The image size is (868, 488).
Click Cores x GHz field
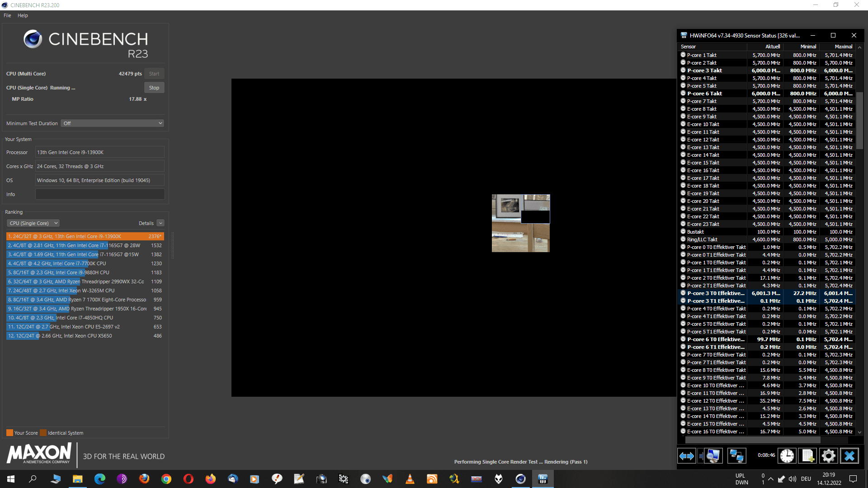[100, 166]
